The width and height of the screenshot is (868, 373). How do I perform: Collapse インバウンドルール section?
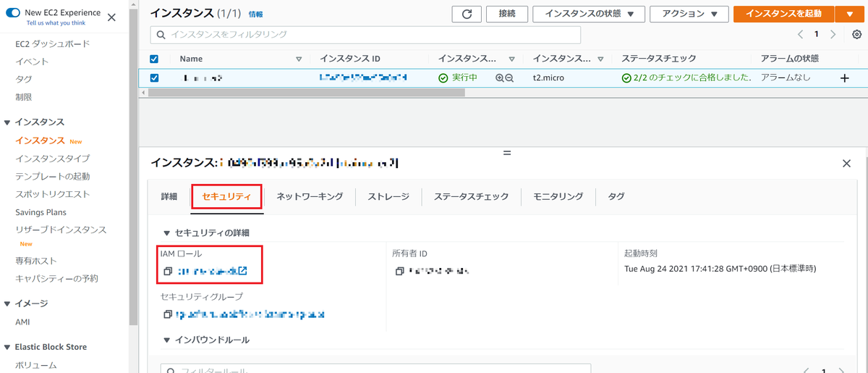point(167,340)
